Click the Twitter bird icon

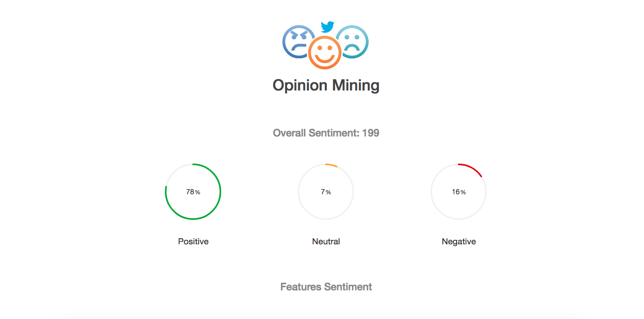[327, 27]
